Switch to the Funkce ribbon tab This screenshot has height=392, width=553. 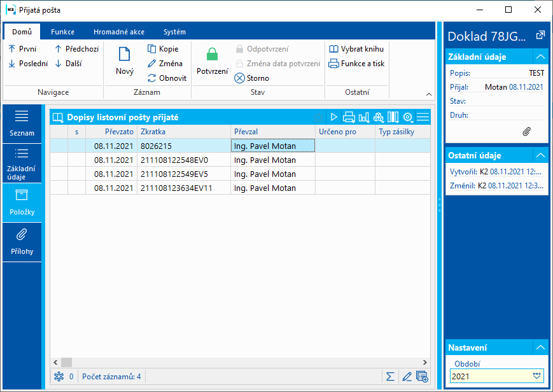tap(62, 32)
